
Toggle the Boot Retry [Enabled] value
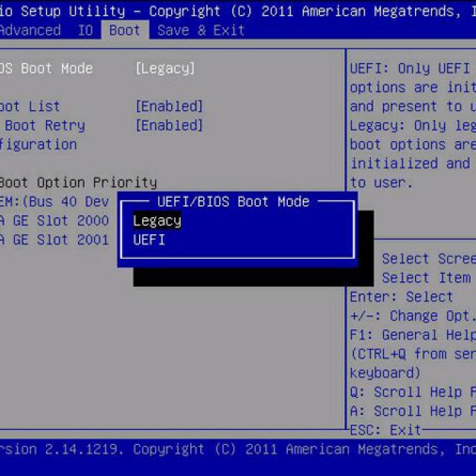pos(169,126)
